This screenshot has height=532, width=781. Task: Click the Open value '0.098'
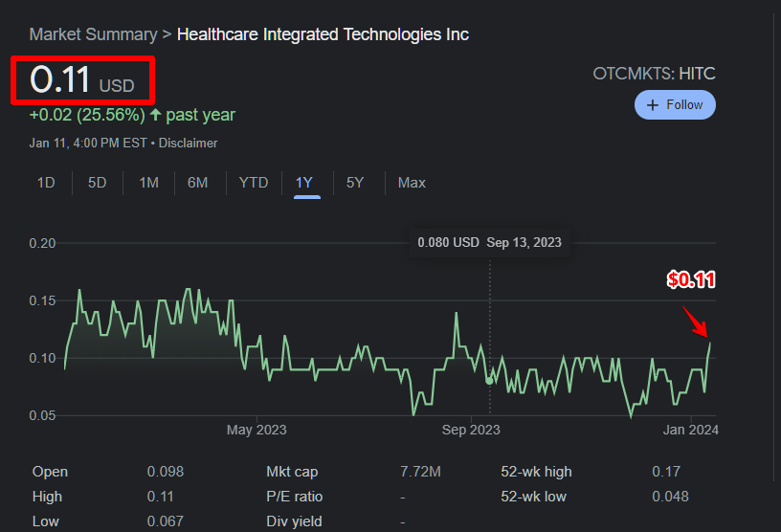(166, 472)
